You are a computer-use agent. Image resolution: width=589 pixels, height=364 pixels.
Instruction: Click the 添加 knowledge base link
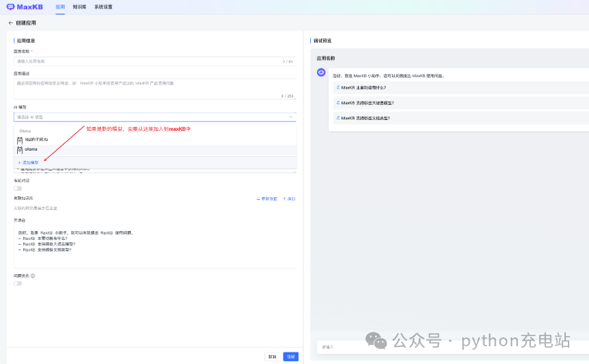tap(289, 199)
